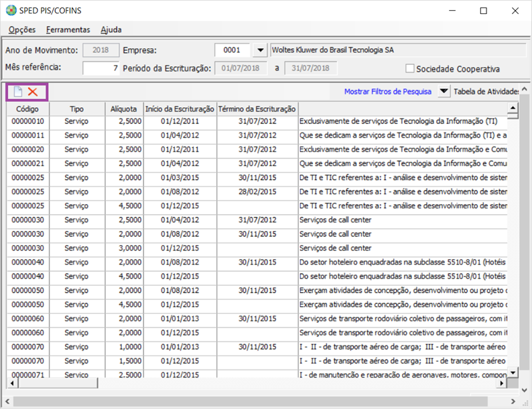This screenshot has width=532, height=409.
Task: Open the Ferramentas menu
Action: point(68,29)
